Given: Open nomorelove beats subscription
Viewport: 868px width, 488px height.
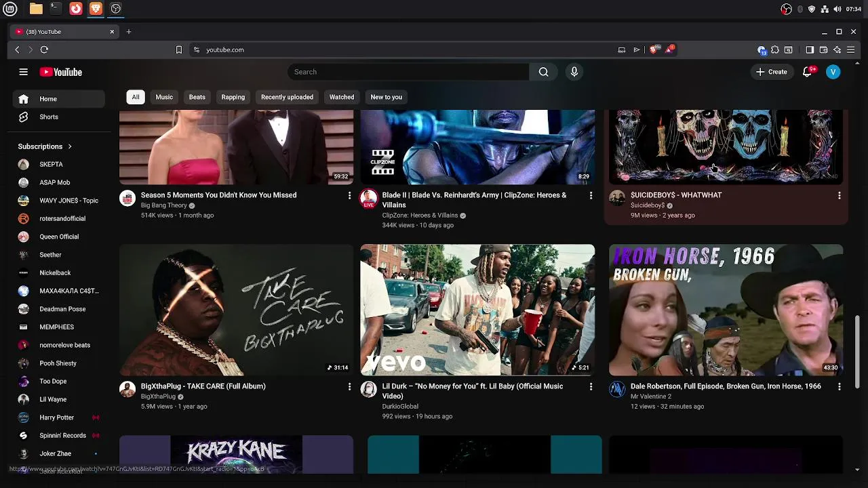Looking at the screenshot, I should pyautogui.click(x=58, y=345).
